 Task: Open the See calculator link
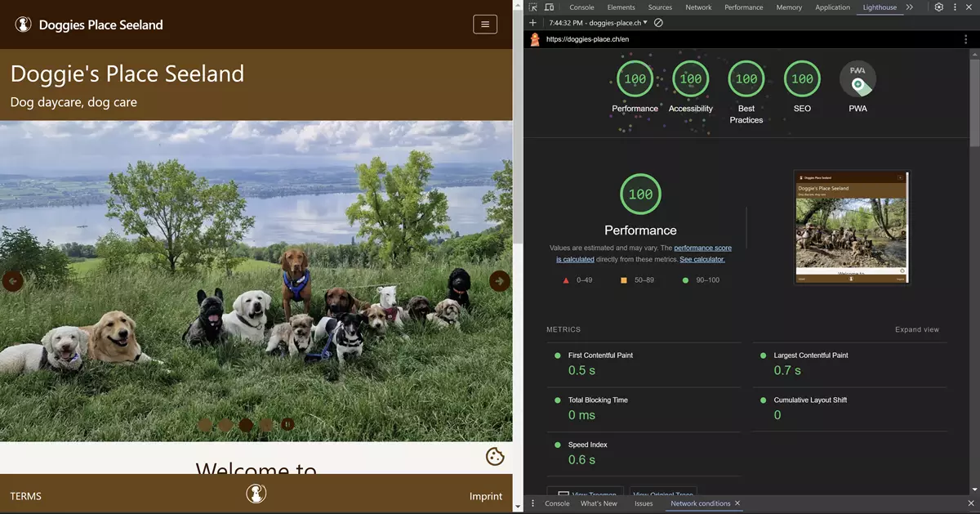(702, 259)
